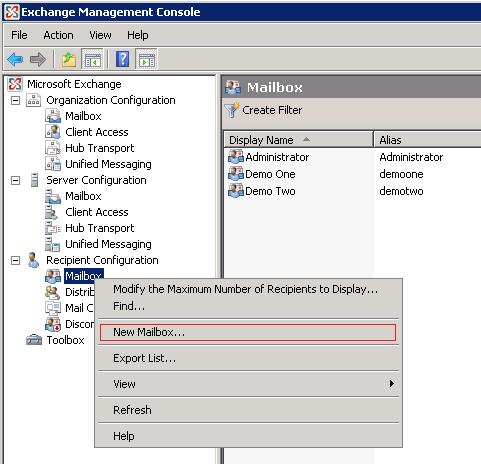This screenshot has height=464, width=481.
Task: Click the Toolbox icon in tree
Action: pos(34,340)
